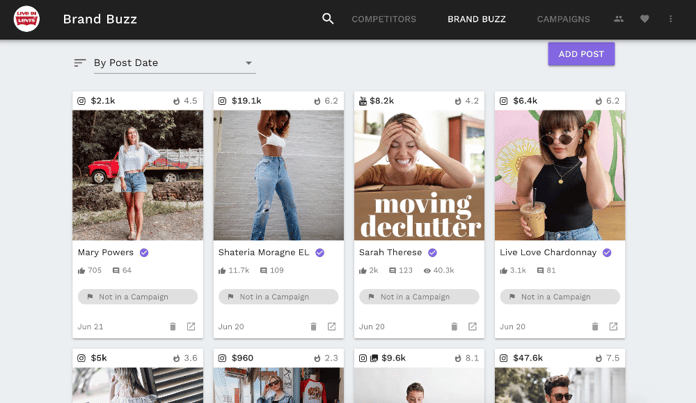Open the three-dot more options menu
Screen dimensions: 696x403
(671, 19)
